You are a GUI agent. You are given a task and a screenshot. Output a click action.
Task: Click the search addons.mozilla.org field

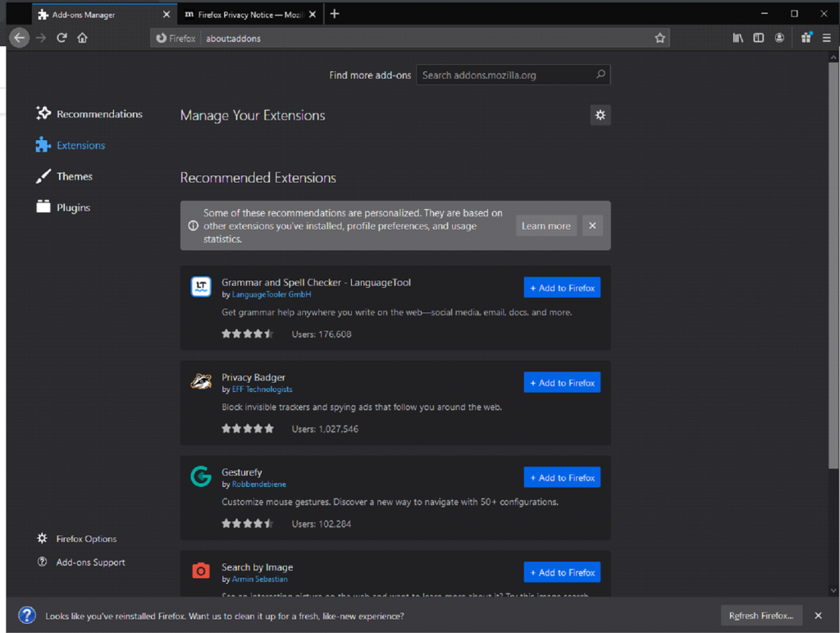click(x=514, y=75)
